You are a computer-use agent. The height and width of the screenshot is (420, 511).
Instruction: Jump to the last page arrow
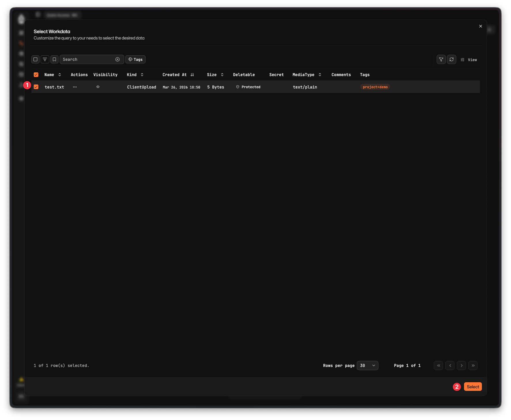click(473, 366)
